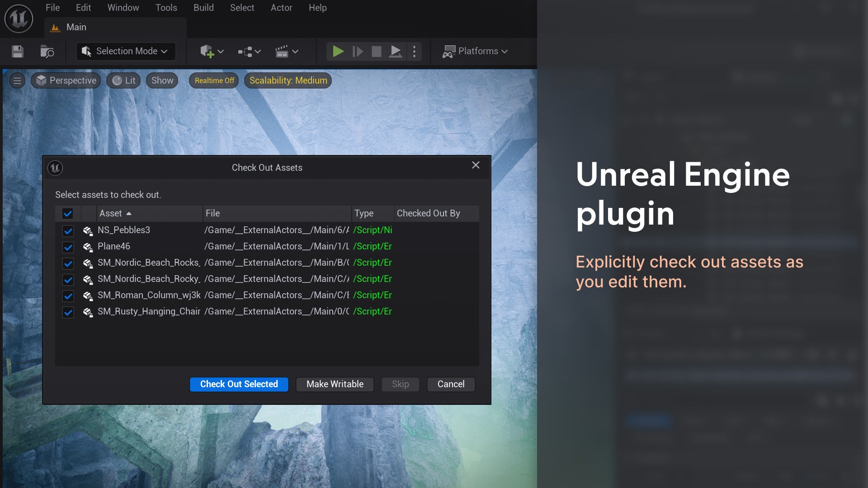The width and height of the screenshot is (868, 488).
Task: Open the Actor menu
Action: (x=281, y=8)
